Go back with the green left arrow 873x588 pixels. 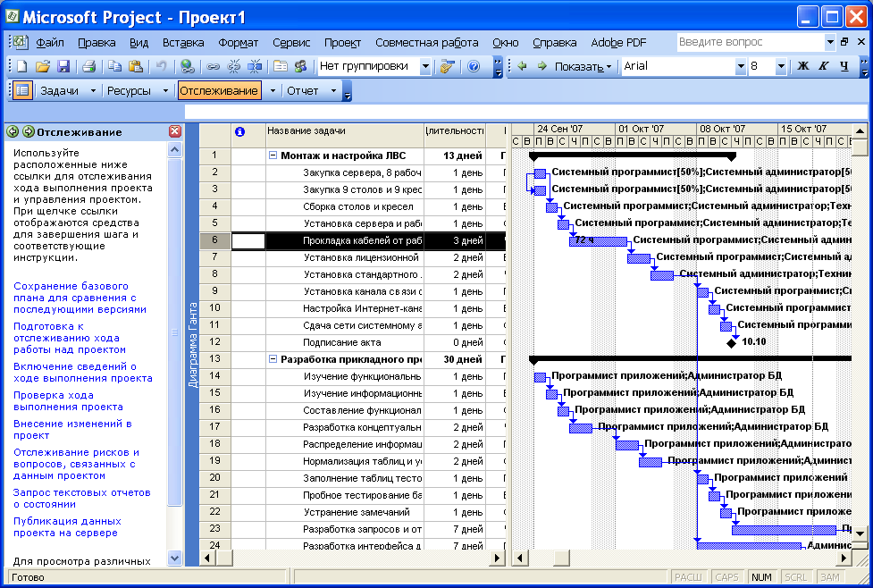point(522,66)
